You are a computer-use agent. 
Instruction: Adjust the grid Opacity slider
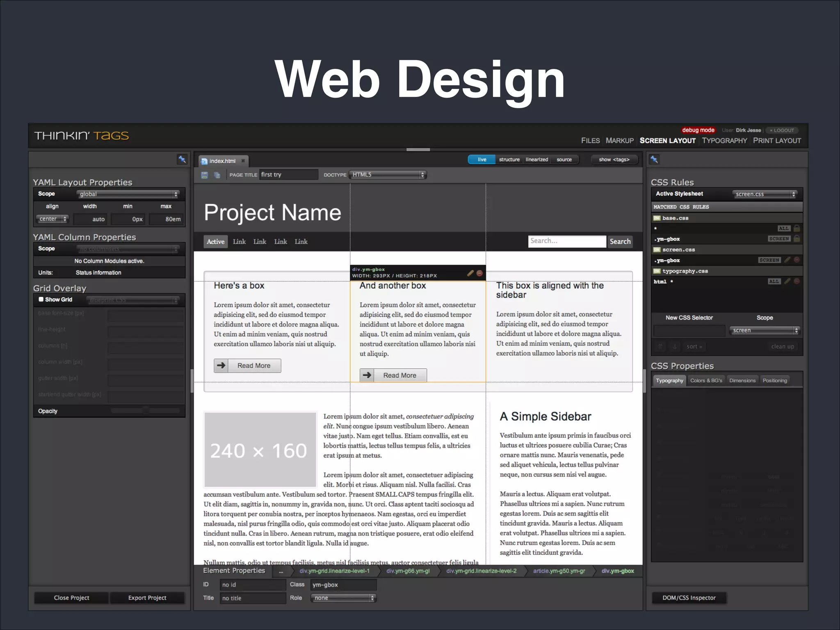pos(145,411)
